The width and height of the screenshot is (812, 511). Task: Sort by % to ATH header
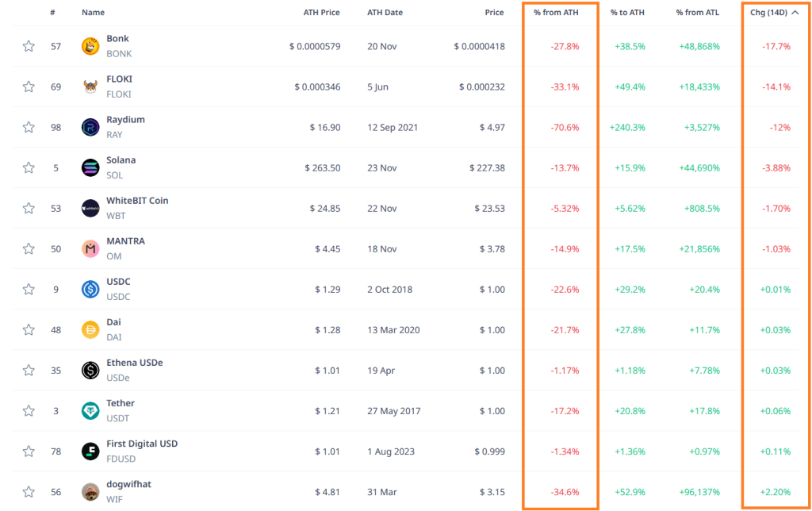pos(628,13)
